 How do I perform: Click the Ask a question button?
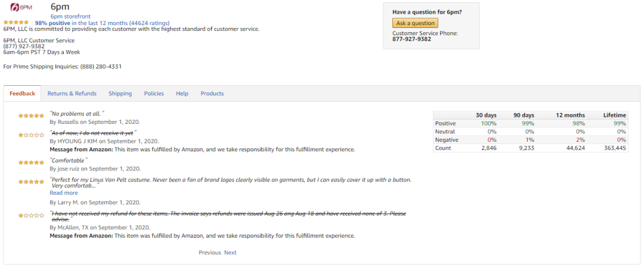pyautogui.click(x=415, y=23)
